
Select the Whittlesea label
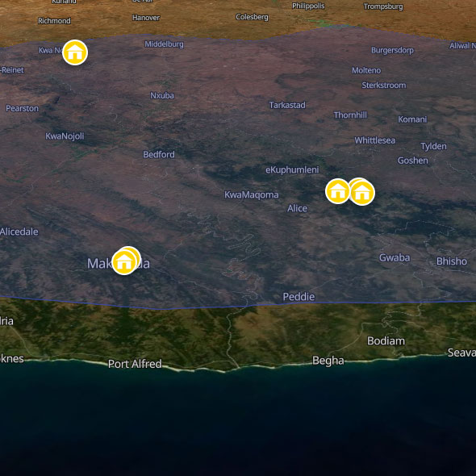pos(375,140)
